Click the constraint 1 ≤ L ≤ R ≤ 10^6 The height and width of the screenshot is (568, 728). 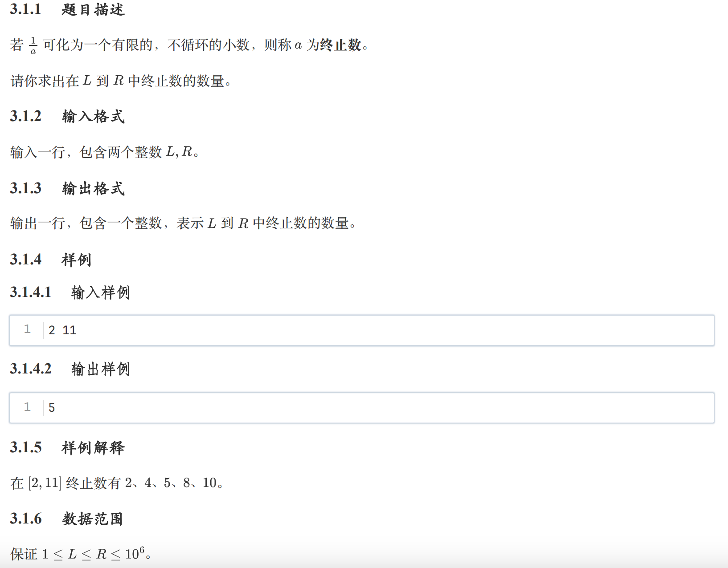(94, 554)
